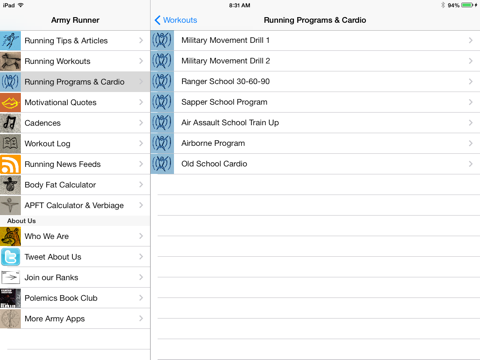Tap the icon beside Airborne Program
This screenshot has height=360, width=480.
[162, 143]
